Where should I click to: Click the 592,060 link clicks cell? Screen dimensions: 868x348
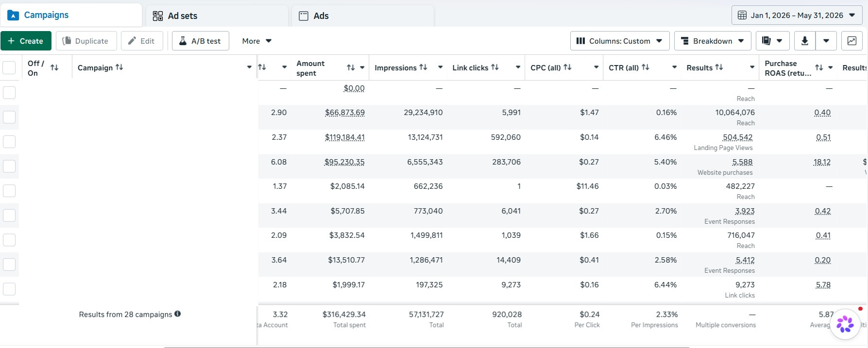506,137
